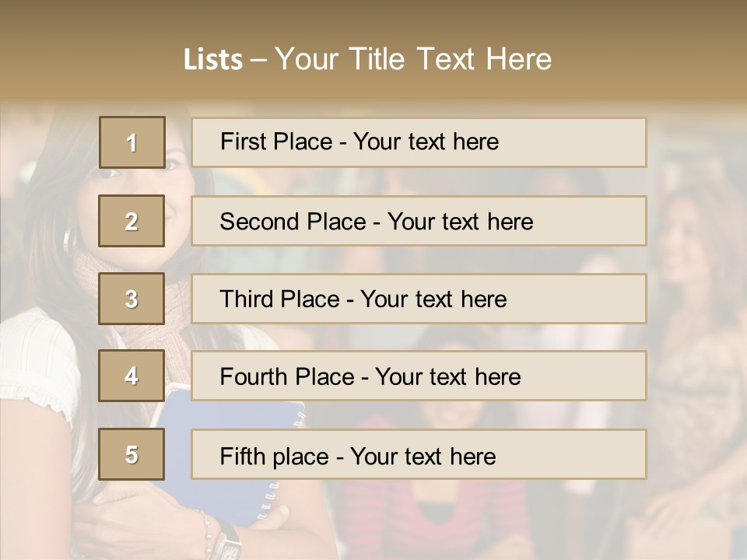The image size is (747, 560).
Task: Select the number 3 box
Action: tap(132, 299)
